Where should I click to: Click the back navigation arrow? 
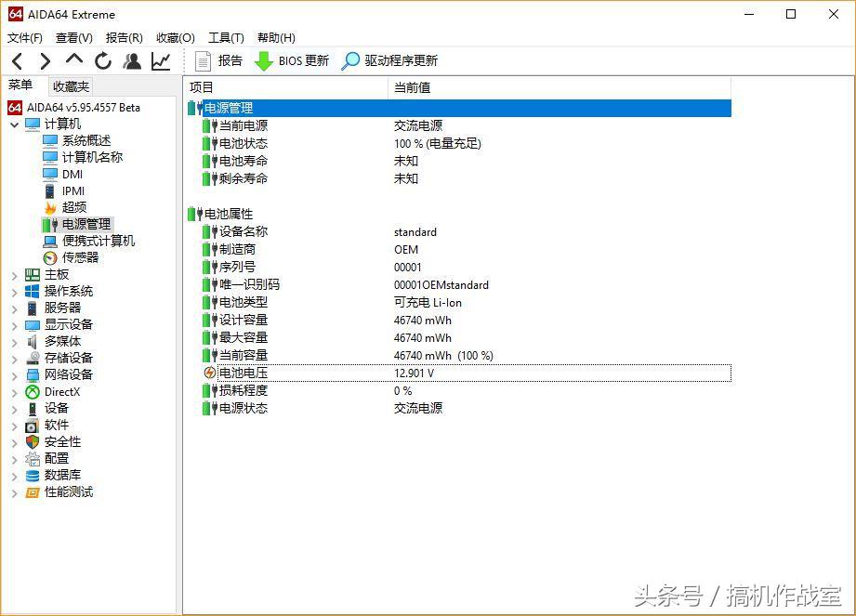pos(17,59)
